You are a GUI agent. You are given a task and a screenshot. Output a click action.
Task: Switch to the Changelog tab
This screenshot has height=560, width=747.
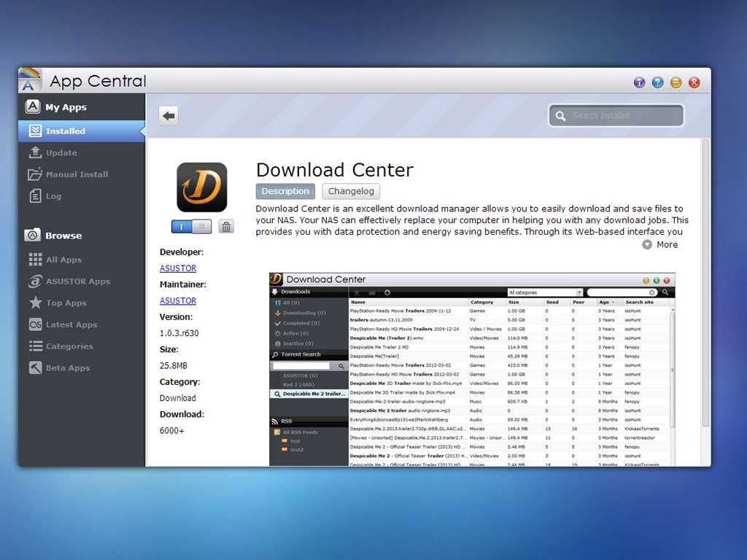(x=351, y=191)
